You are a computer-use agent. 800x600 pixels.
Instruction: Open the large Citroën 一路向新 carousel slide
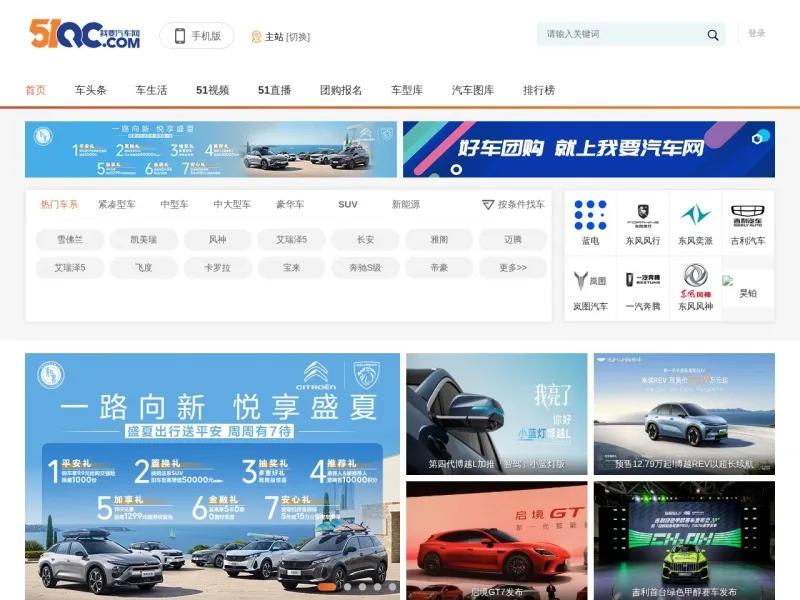point(212,477)
